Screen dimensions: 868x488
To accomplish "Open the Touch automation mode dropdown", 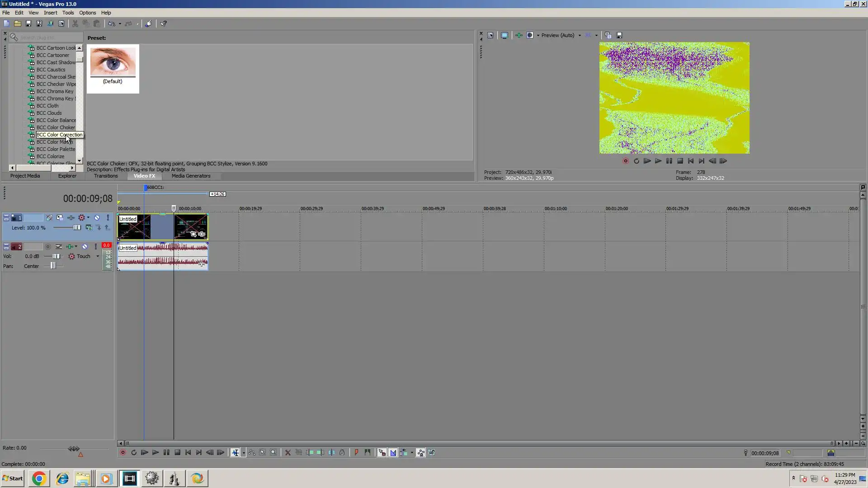I will click(x=98, y=256).
